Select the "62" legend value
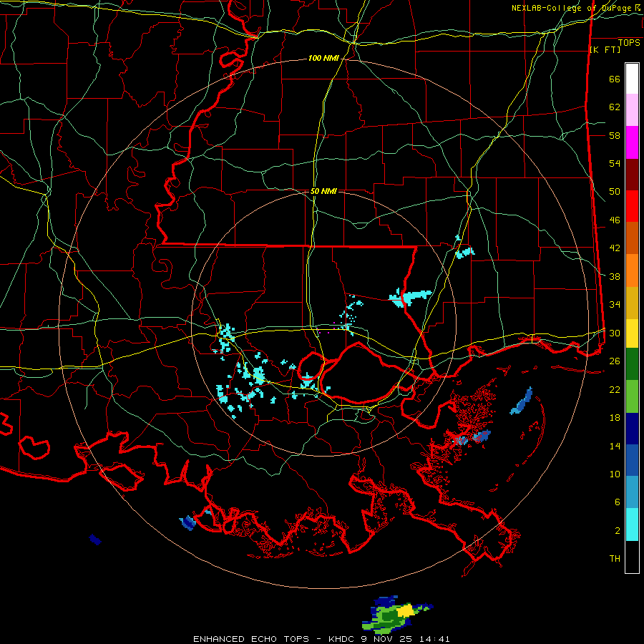Screen dimensions: 644x644 [615, 107]
